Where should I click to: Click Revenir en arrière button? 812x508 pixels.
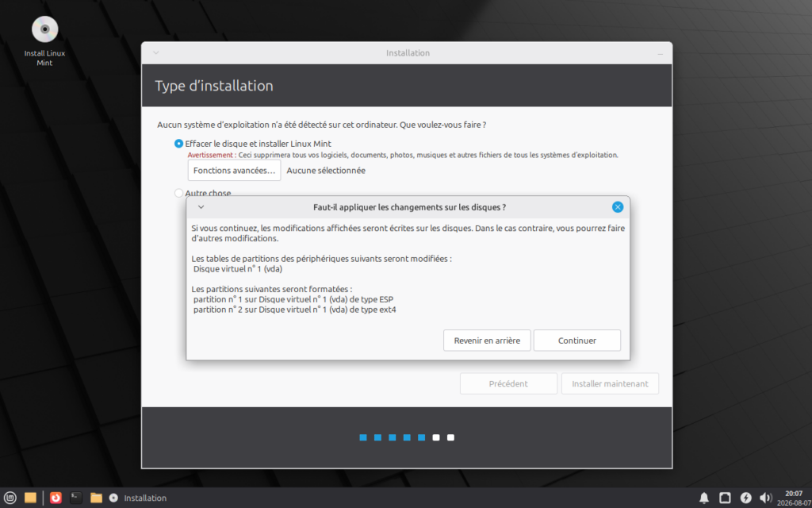coord(487,341)
